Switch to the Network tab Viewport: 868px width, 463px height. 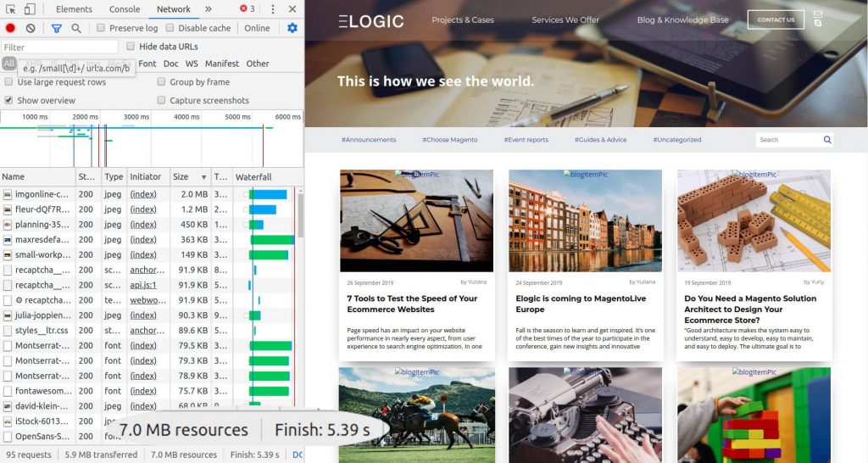click(173, 9)
